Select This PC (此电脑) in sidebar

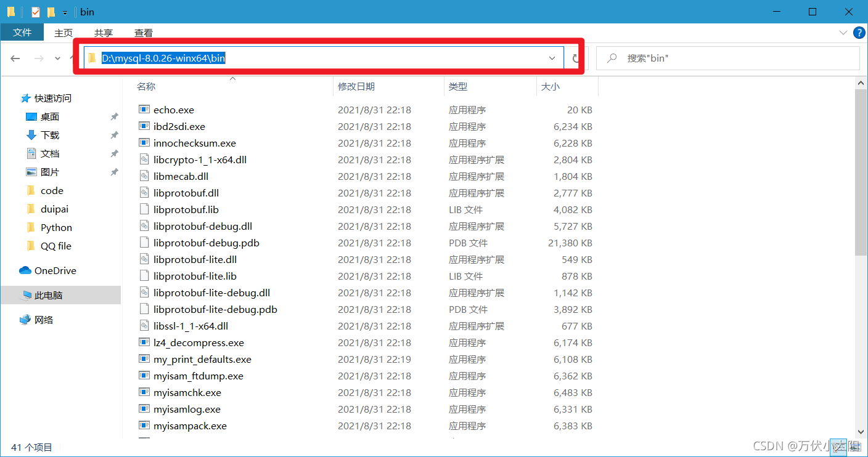[60, 295]
